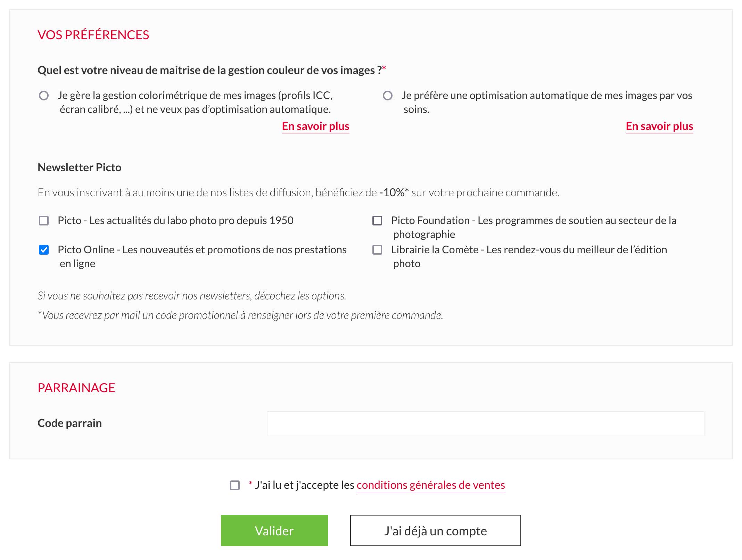
Task: Open the left 'En savoir plus' link
Action: point(315,126)
